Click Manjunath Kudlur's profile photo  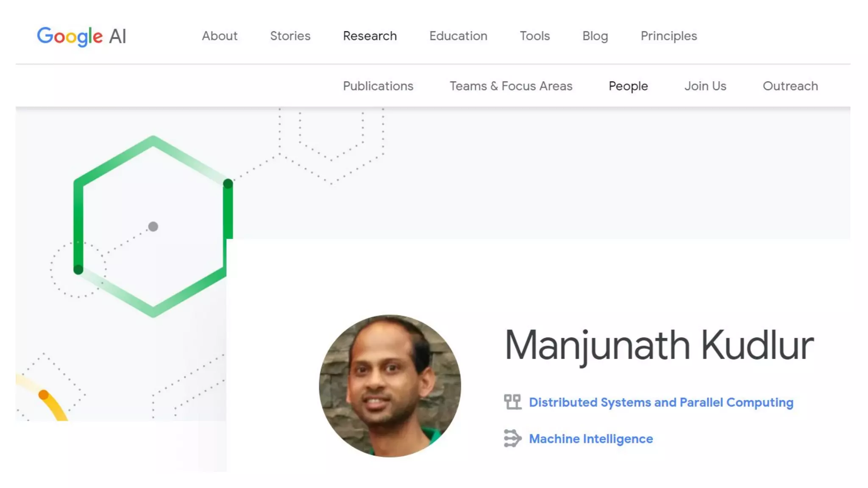[x=390, y=386]
